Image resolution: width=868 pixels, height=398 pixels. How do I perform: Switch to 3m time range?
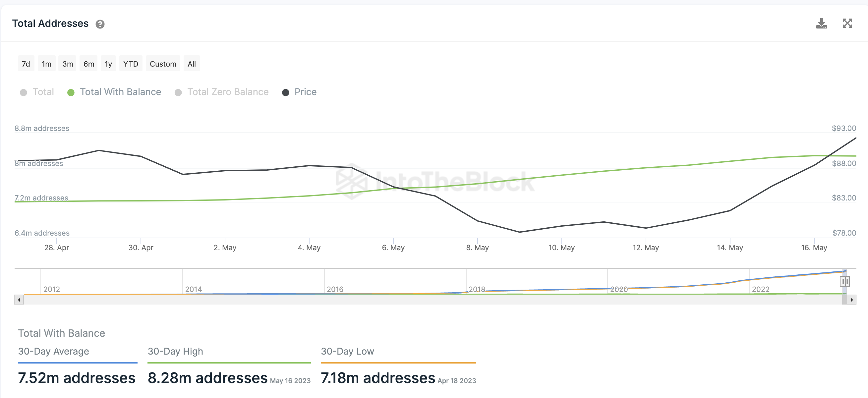coord(67,64)
